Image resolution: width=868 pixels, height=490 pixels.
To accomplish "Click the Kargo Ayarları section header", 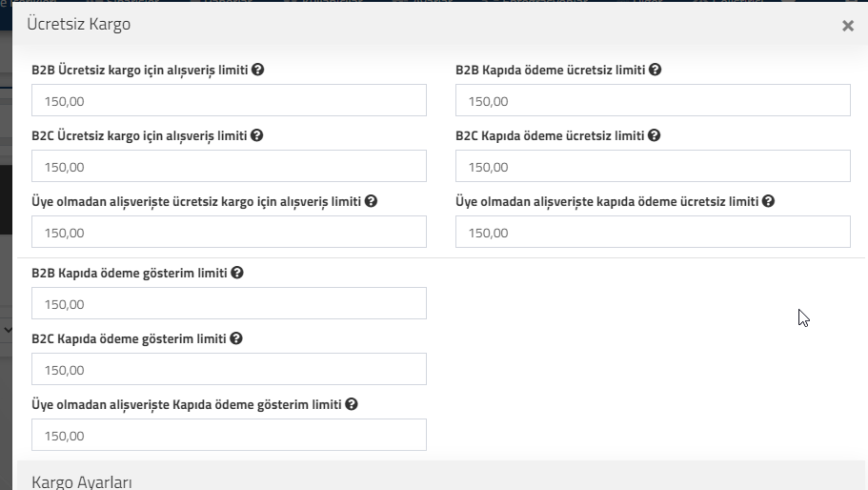I will pyautogui.click(x=81, y=481).
